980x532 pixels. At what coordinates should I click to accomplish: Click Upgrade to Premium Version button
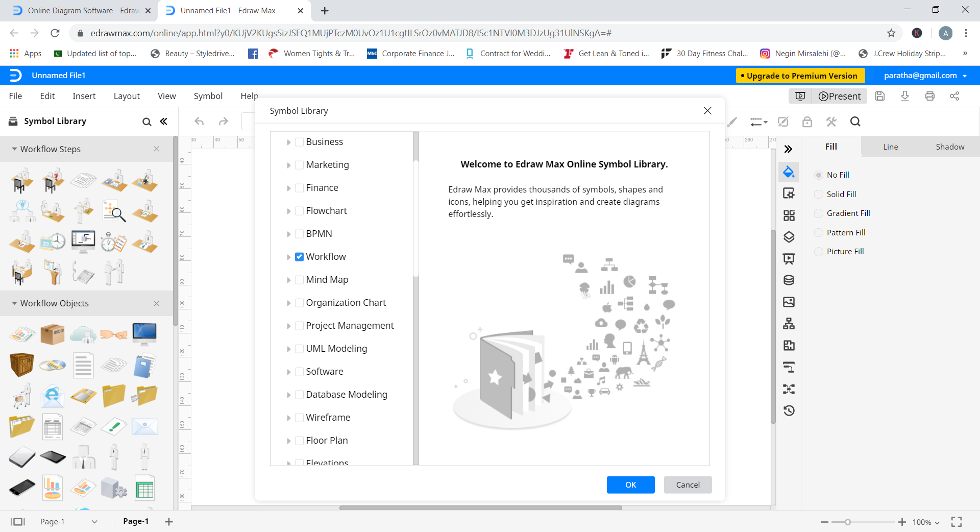[800, 76]
